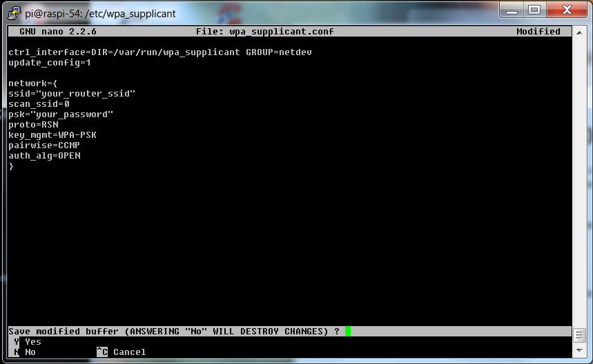Click the 'File: wpa_supplicant.conf' header text
593x364 pixels.
tap(264, 32)
